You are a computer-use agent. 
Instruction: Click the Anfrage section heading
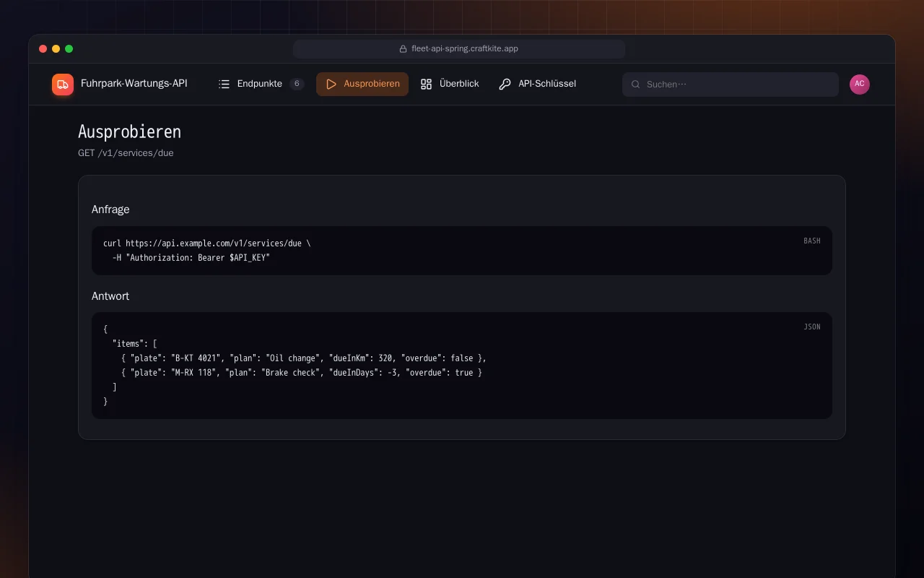click(110, 210)
